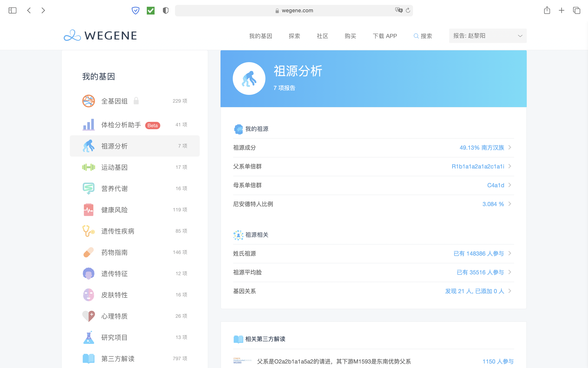Expand 母系单倍群 row chevron
Image resolution: width=588 pixels, height=368 pixels.
(x=510, y=185)
